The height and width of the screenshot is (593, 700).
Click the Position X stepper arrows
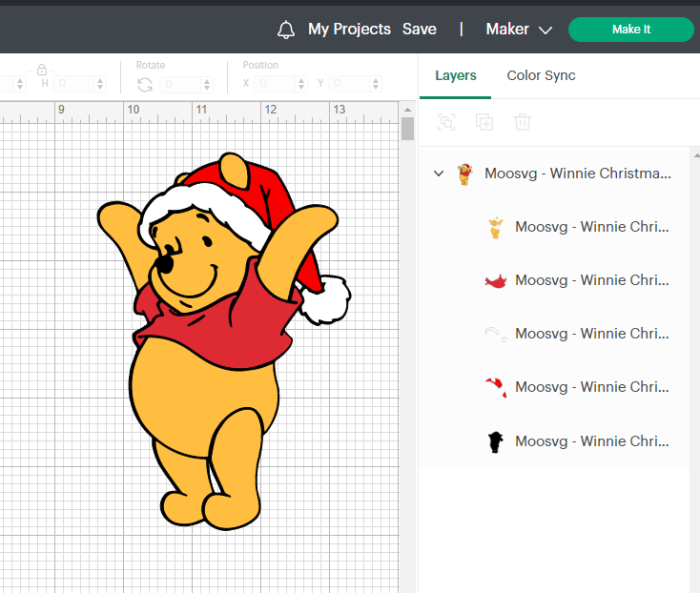click(x=301, y=84)
